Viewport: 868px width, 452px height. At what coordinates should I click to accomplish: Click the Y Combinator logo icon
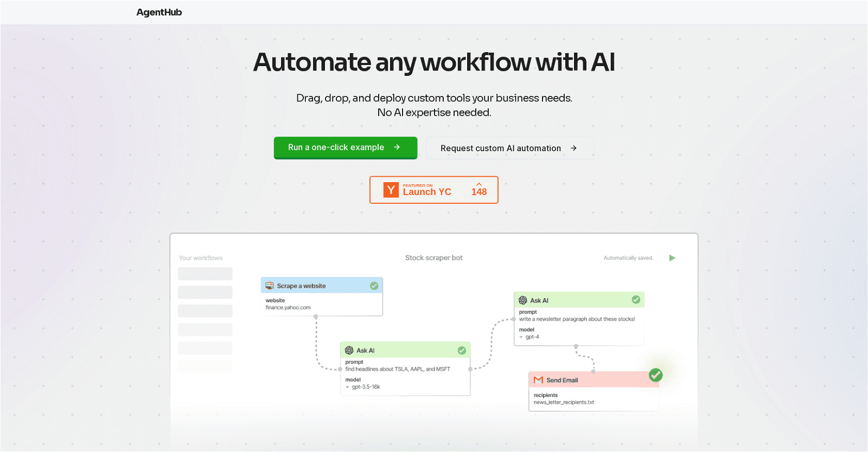pyautogui.click(x=391, y=190)
